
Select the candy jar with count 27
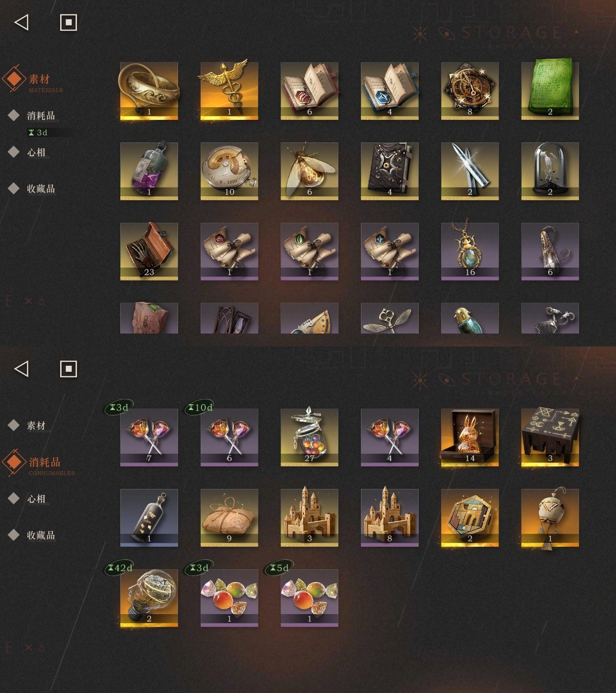pyautogui.click(x=309, y=437)
